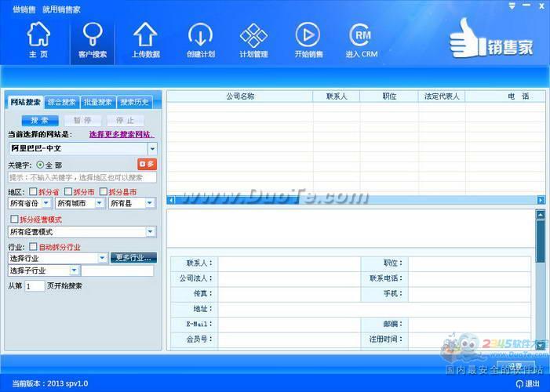
Task: Select the 全部 keyword radio button
Action: click(40, 165)
